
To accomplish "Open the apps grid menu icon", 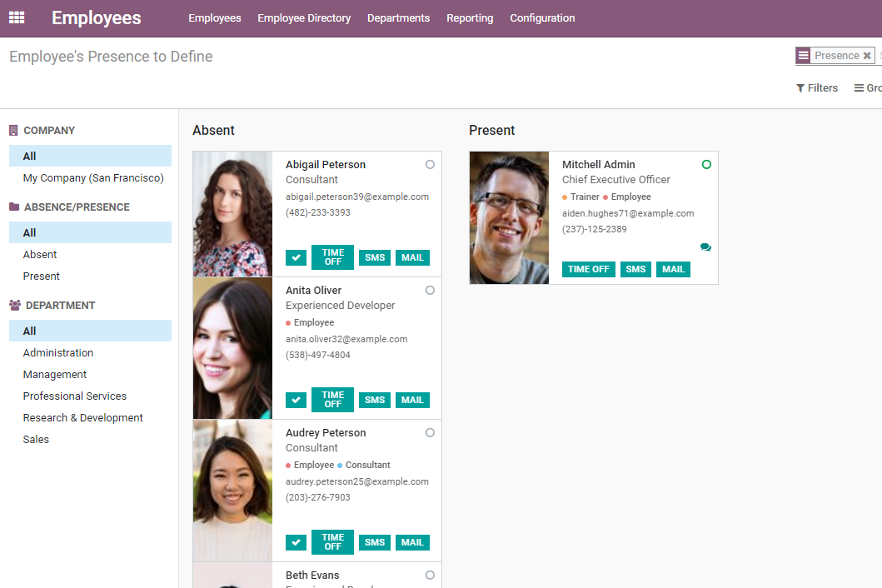I will click(17, 17).
